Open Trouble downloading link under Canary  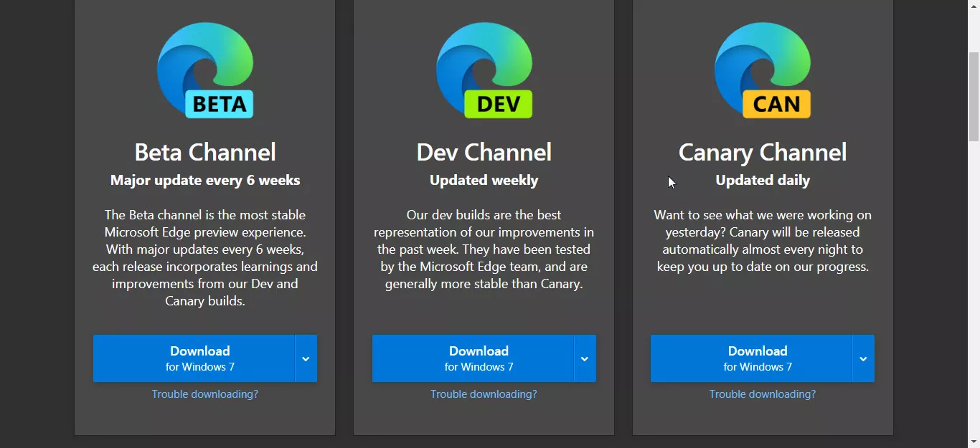click(x=763, y=394)
